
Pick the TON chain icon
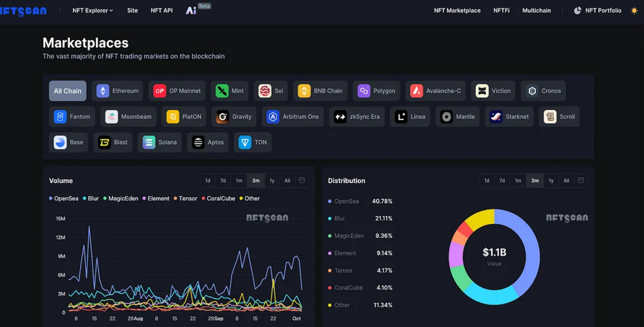[x=245, y=142]
